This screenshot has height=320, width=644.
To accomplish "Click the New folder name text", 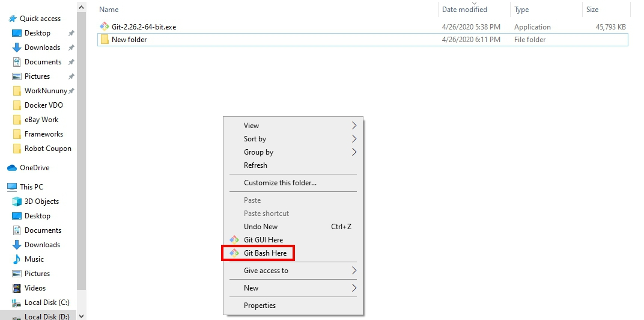I will 129,40.
